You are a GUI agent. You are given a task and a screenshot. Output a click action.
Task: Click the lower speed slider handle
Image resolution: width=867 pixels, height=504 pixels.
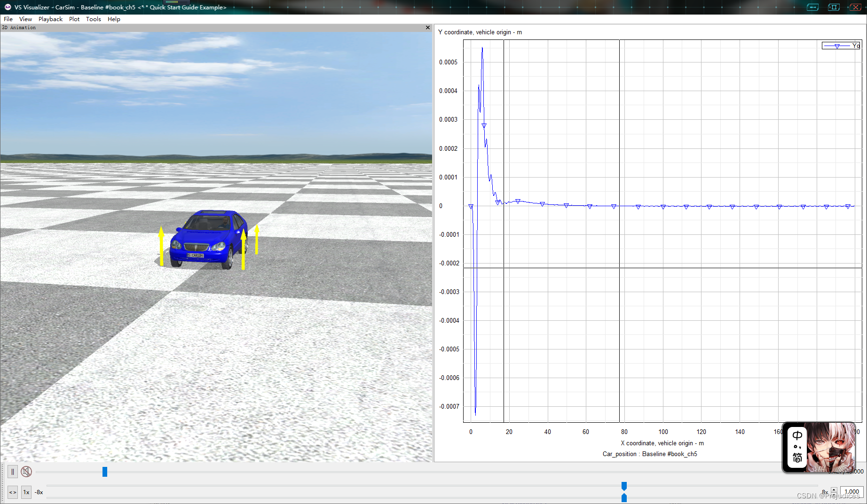(624, 498)
